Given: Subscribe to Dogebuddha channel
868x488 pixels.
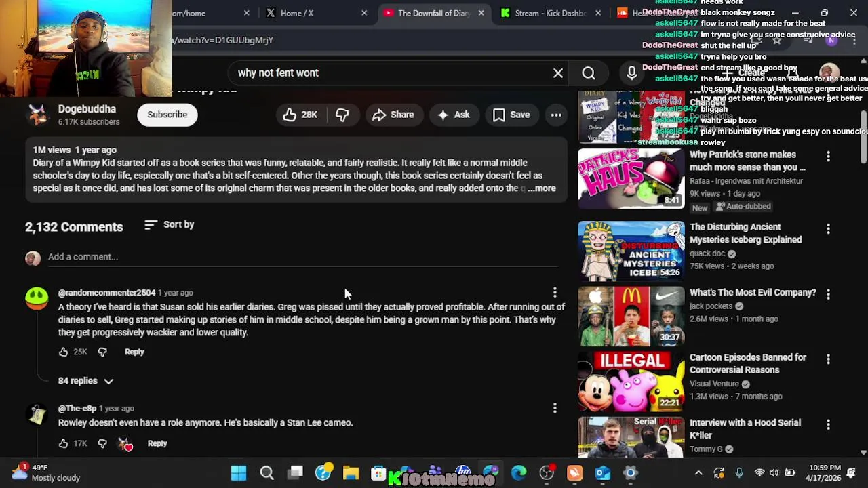Looking at the screenshot, I should click(167, 115).
